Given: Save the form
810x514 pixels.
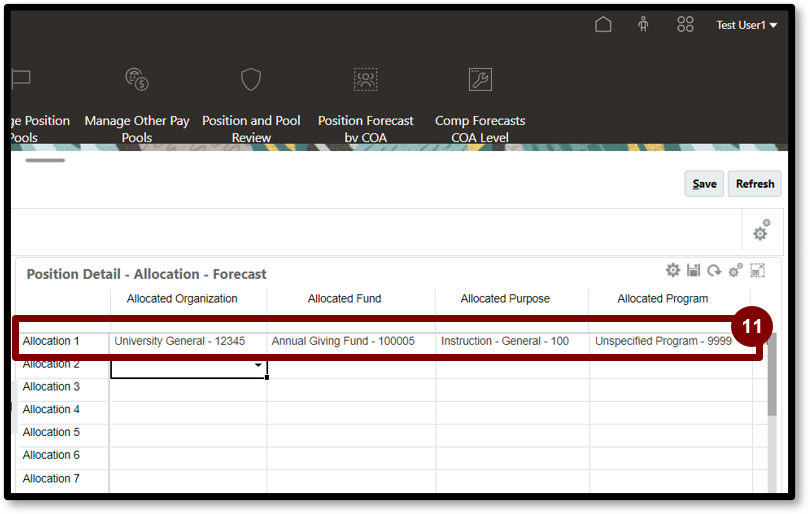Looking at the screenshot, I should pyautogui.click(x=704, y=184).
